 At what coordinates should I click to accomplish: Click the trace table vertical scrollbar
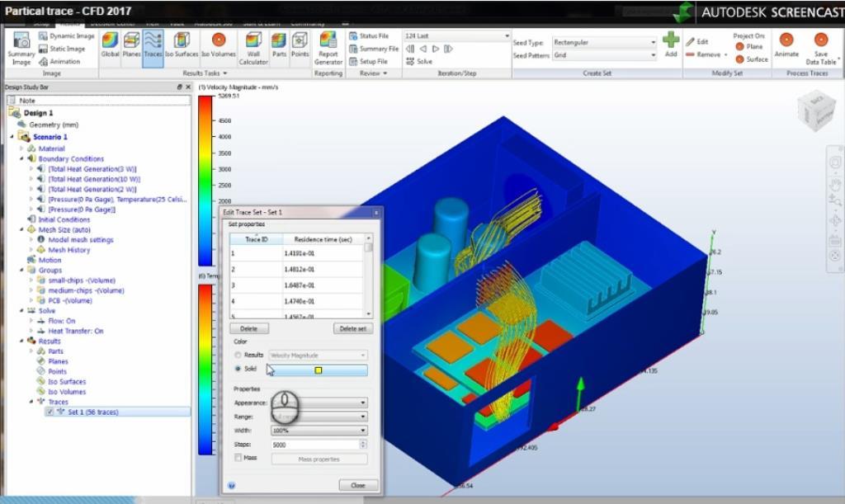pyautogui.click(x=369, y=276)
